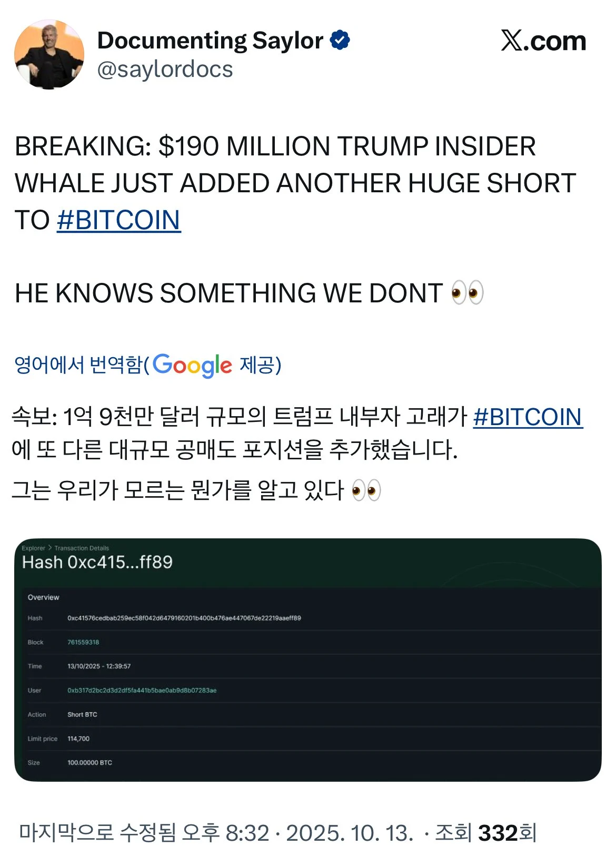Open the #BITCOIN hashtag in English tweet
The height and width of the screenshot is (856, 616).
119,220
